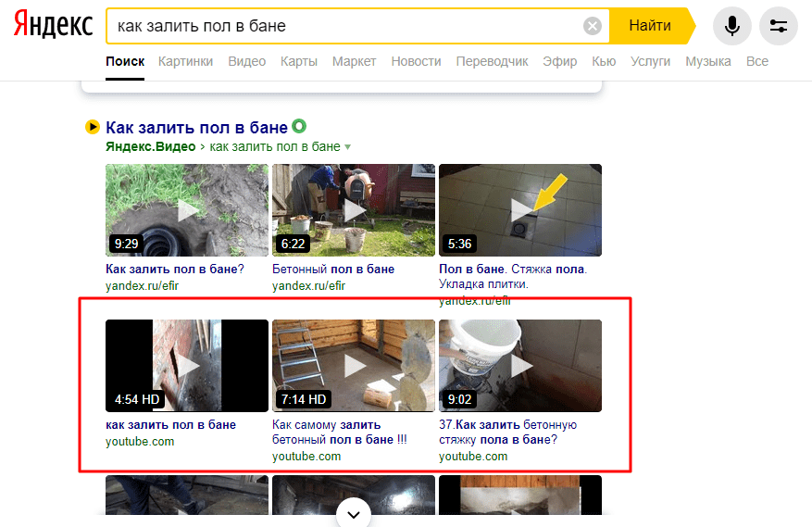The image size is (812, 527).
Task: Click yellow video play icon beside heading
Action: pyautogui.click(x=93, y=128)
